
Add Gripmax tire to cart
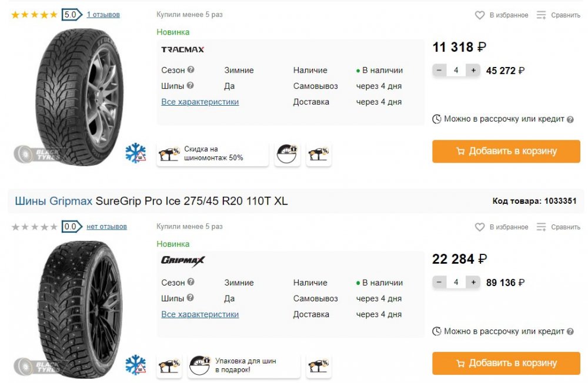[x=506, y=364]
